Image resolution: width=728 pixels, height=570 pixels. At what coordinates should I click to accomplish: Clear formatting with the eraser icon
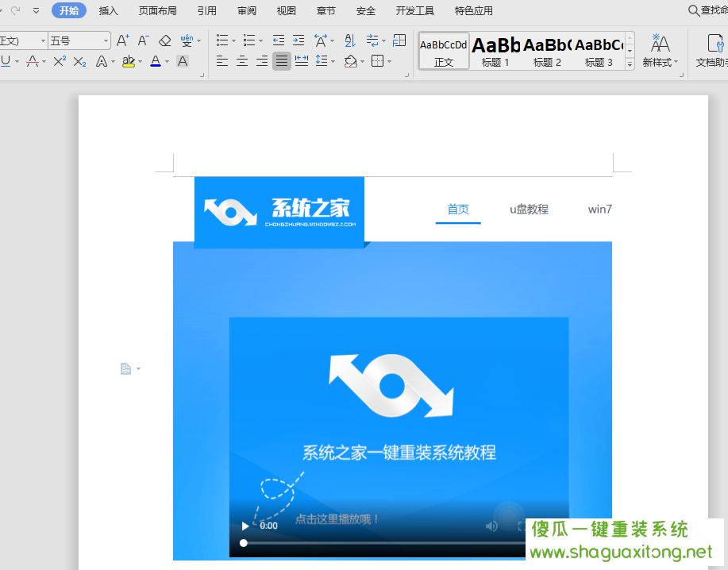coord(164,40)
